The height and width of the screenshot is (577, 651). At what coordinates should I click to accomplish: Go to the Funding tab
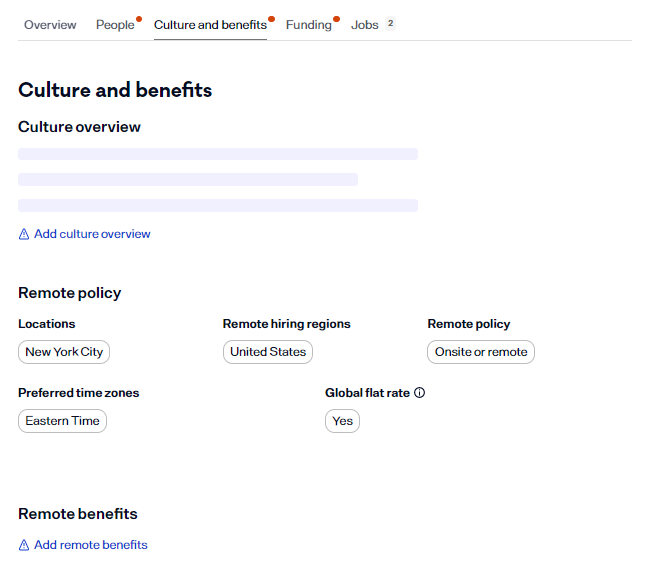[308, 25]
